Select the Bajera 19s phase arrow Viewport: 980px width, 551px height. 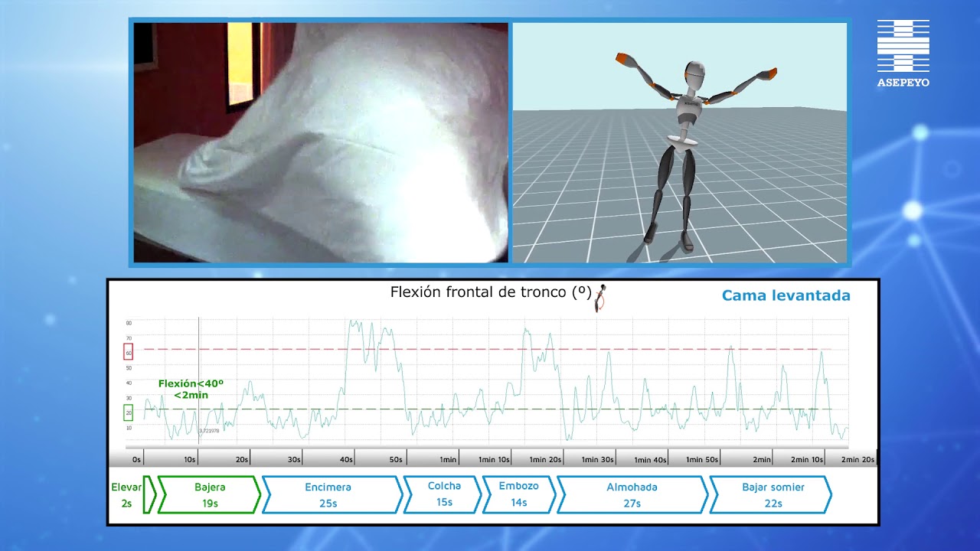click(x=209, y=494)
